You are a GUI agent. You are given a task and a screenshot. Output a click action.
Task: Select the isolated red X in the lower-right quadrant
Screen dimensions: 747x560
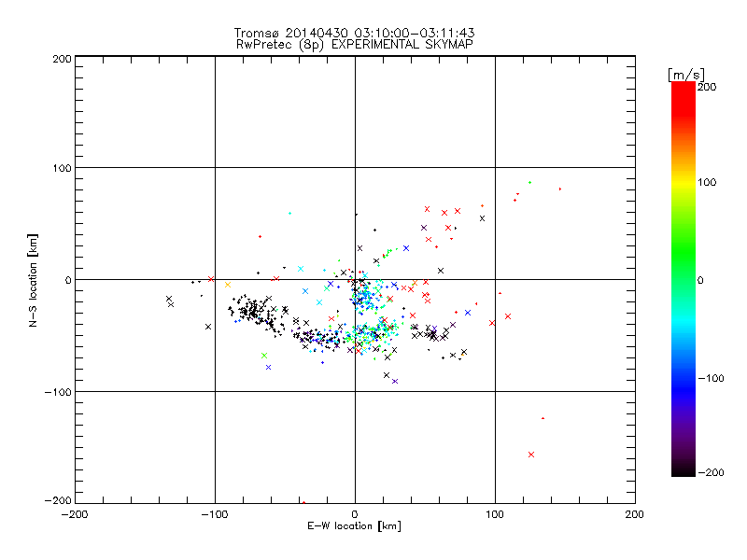click(x=531, y=455)
